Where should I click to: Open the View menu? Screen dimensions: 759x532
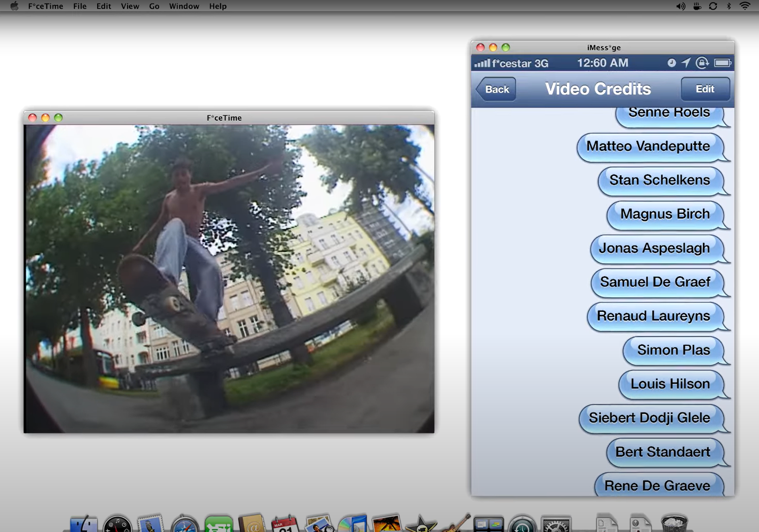[130, 6]
